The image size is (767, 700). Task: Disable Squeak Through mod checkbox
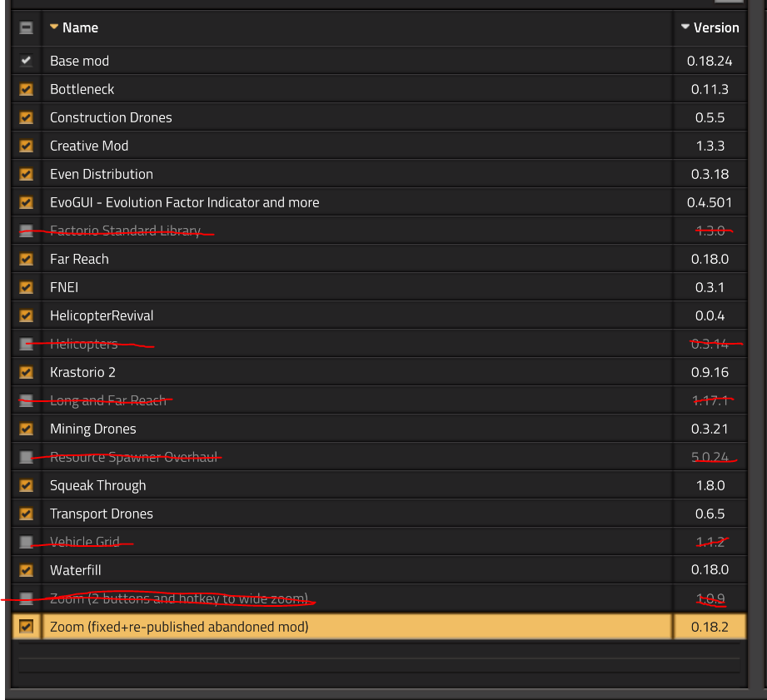pyautogui.click(x=27, y=486)
